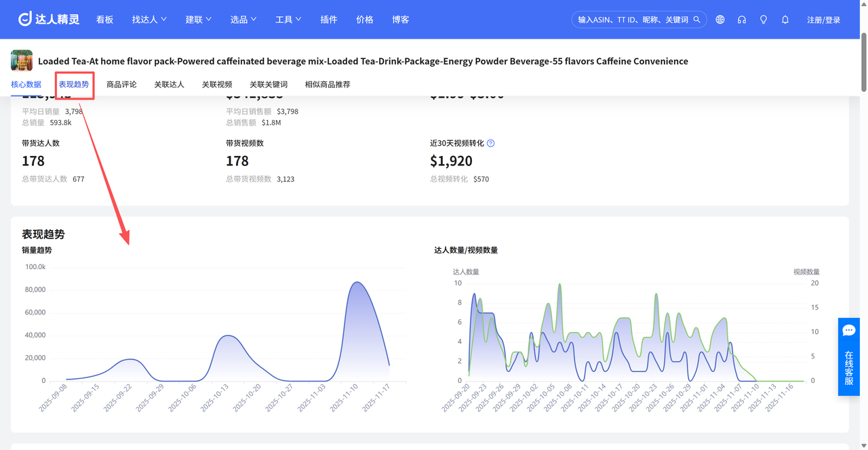Open the 在线客服 chat widget
Image resolution: width=868 pixels, height=450 pixels.
click(x=849, y=356)
